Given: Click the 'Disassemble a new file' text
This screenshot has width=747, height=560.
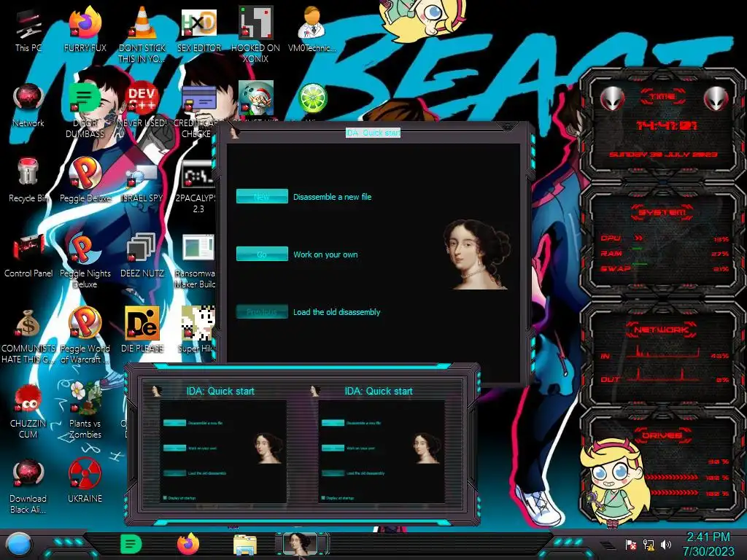Looking at the screenshot, I should coord(332,197).
